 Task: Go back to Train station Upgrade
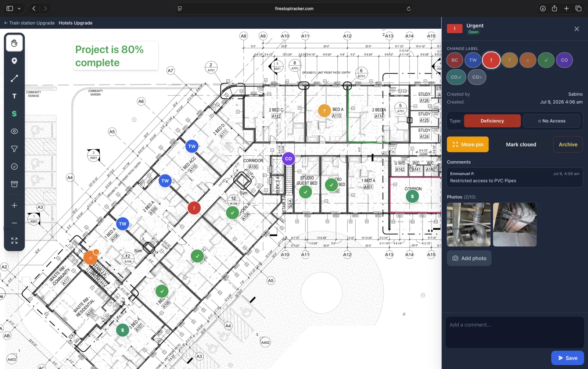click(29, 23)
